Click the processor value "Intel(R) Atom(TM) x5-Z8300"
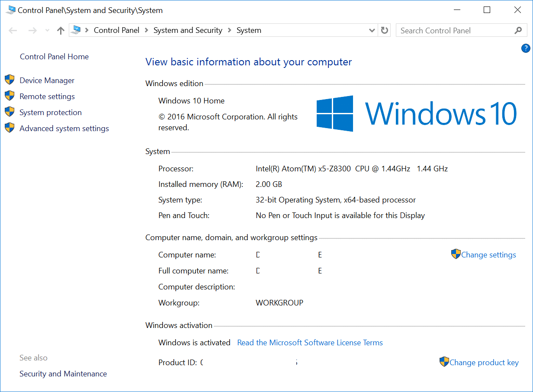This screenshot has width=533, height=392. tap(303, 169)
